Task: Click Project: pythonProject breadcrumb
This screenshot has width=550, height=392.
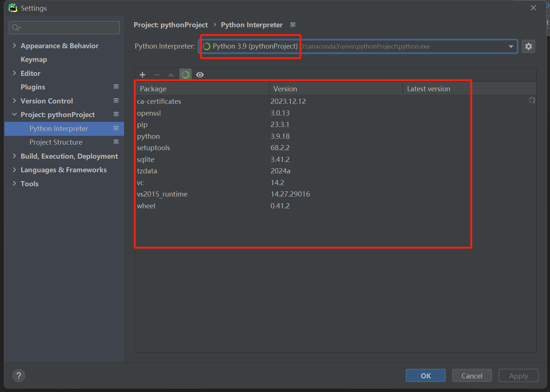Action: point(170,25)
